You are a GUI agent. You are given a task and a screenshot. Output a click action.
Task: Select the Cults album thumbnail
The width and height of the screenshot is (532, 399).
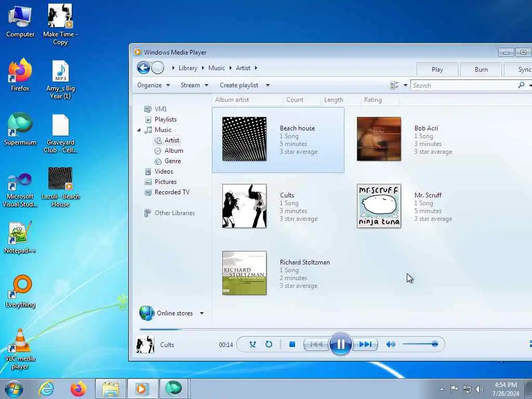click(x=244, y=206)
